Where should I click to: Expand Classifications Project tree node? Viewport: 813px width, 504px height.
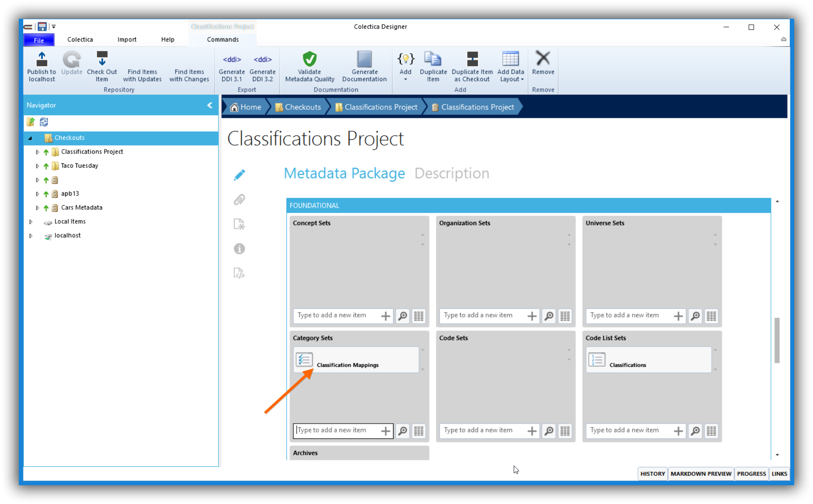(x=37, y=152)
